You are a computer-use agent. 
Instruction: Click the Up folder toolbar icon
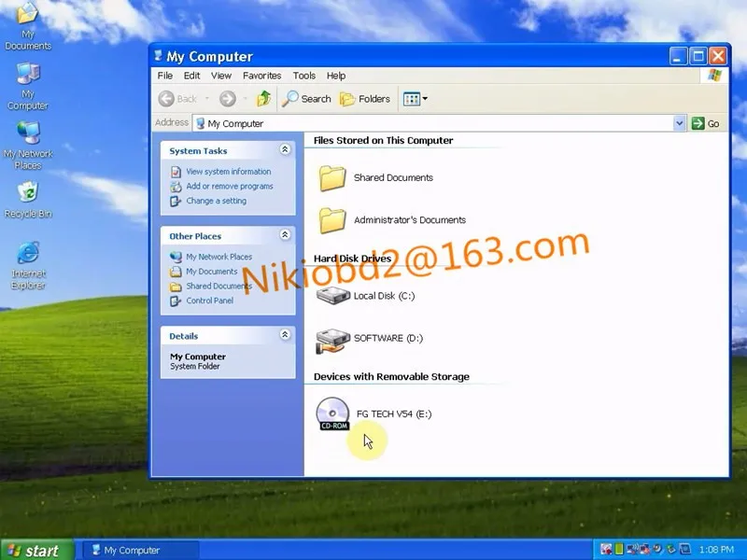(x=264, y=99)
